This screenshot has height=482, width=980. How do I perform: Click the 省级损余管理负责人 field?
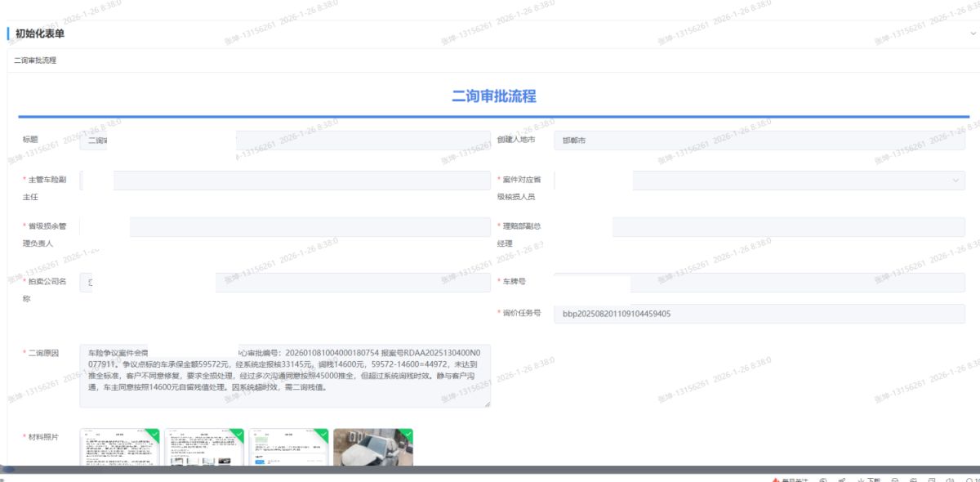(x=309, y=227)
